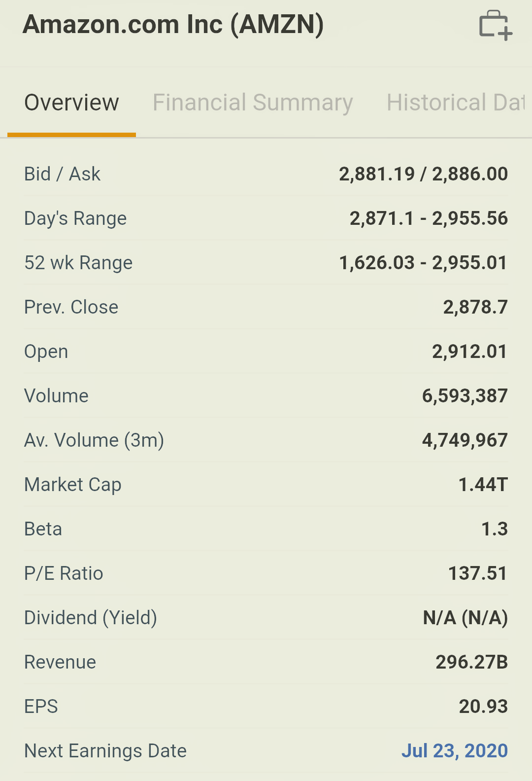This screenshot has height=781, width=532.
Task: Switch to the Overview tab
Action: point(71,103)
